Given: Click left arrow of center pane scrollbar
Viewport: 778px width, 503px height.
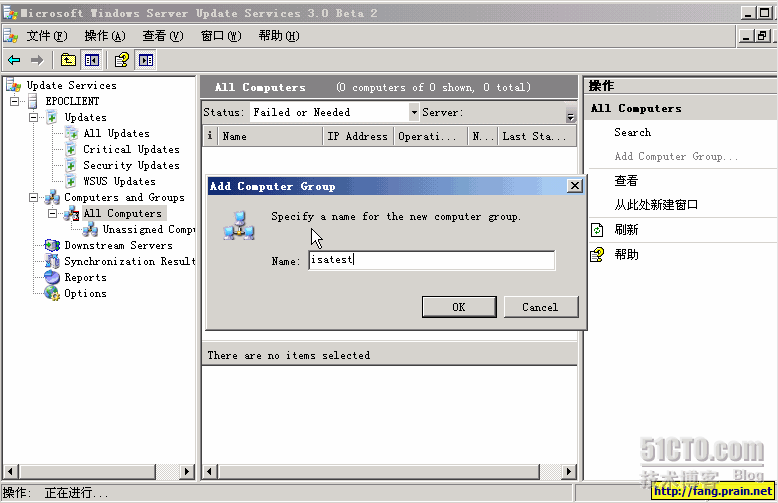Looking at the screenshot, I should (209, 471).
